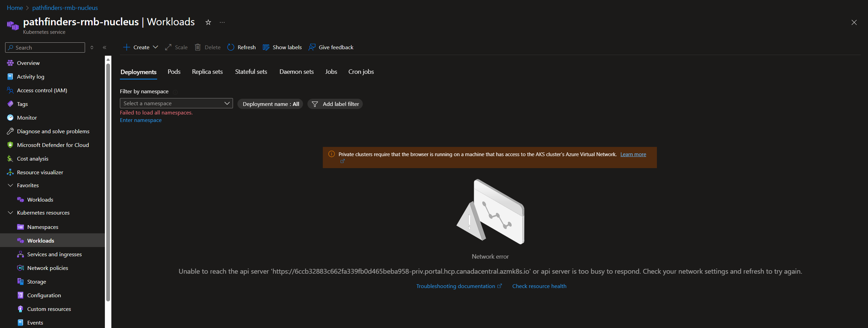Click the sidebar Search input field

point(45,47)
